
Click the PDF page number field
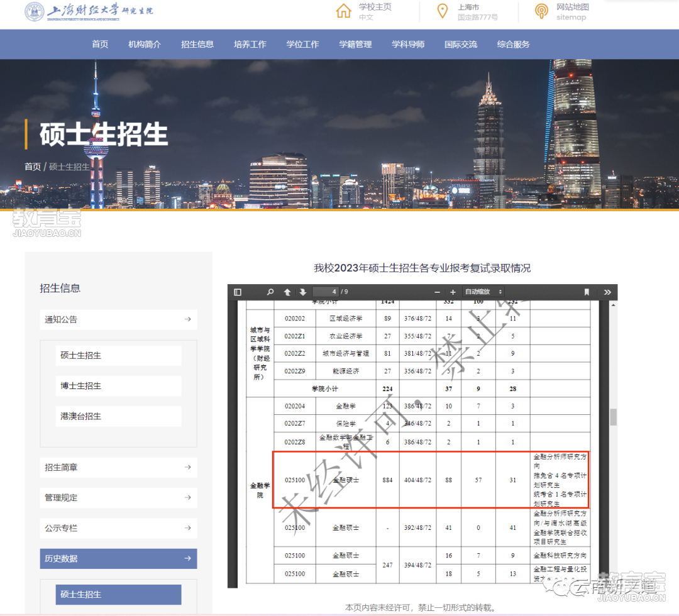(326, 292)
